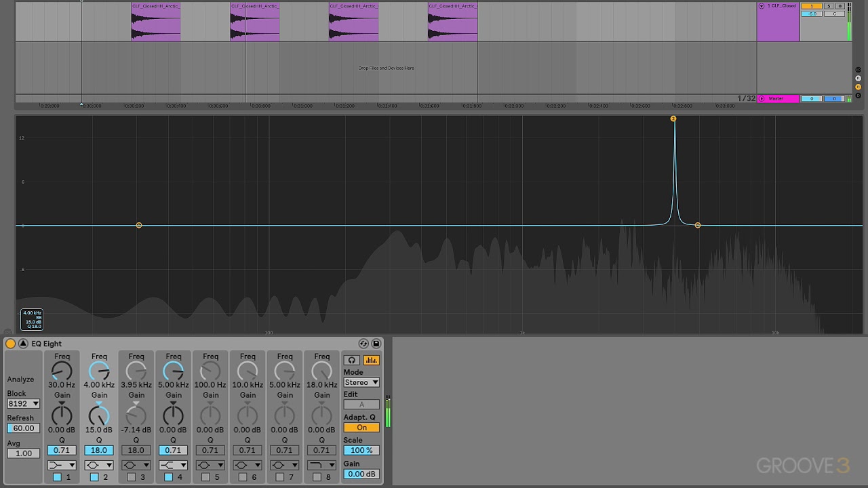The height and width of the screenshot is (488, 868).
Task: Enable EQ band 5 activator
Action: 205,477
